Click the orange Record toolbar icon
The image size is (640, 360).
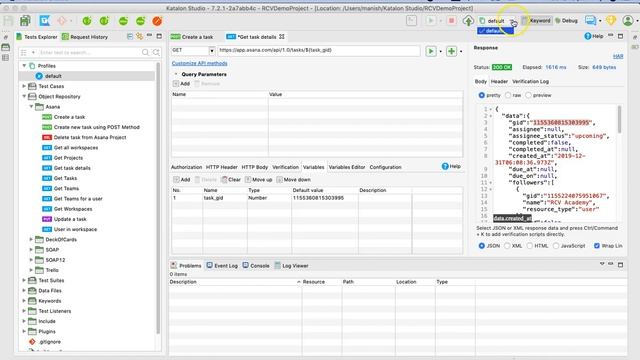157,21
